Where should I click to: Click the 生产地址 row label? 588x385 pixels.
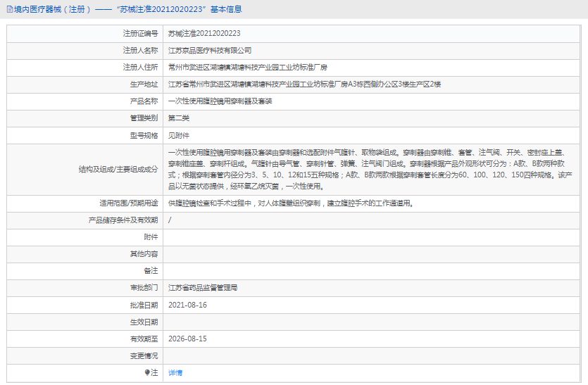[144, 84]
